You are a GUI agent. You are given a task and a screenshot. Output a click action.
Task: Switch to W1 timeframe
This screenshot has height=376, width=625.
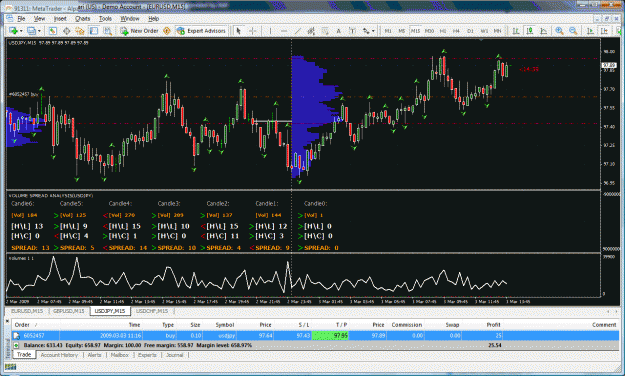tap(484, 31)
